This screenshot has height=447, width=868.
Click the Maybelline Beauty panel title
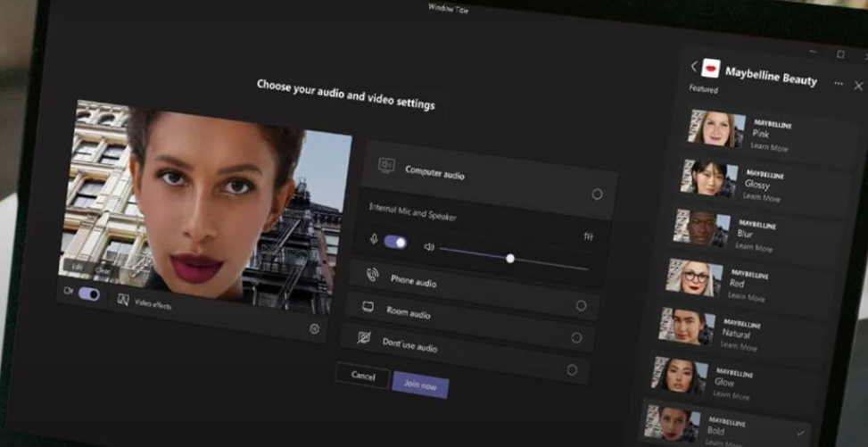771,77
